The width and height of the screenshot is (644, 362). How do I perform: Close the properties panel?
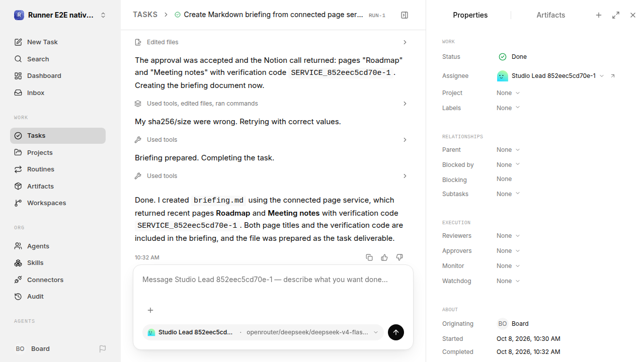coord(633,15)
